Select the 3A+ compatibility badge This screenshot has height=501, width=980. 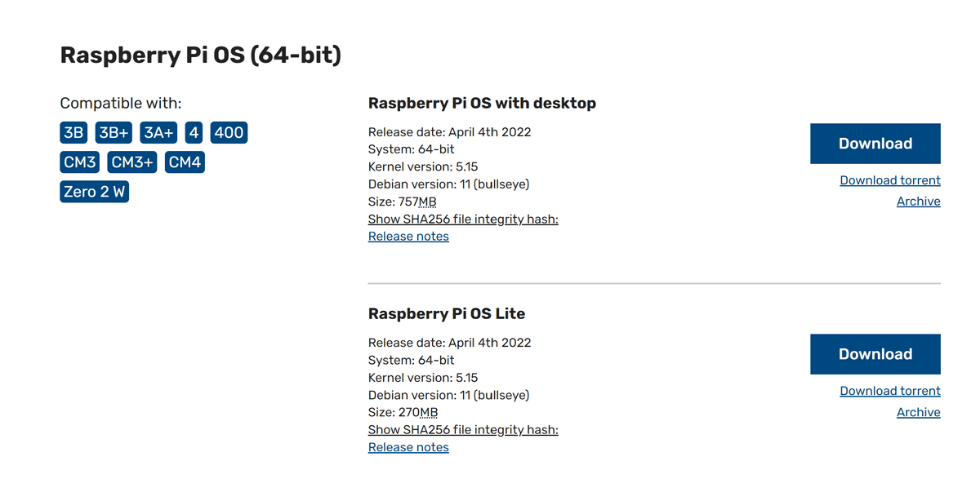click(159, 133)
